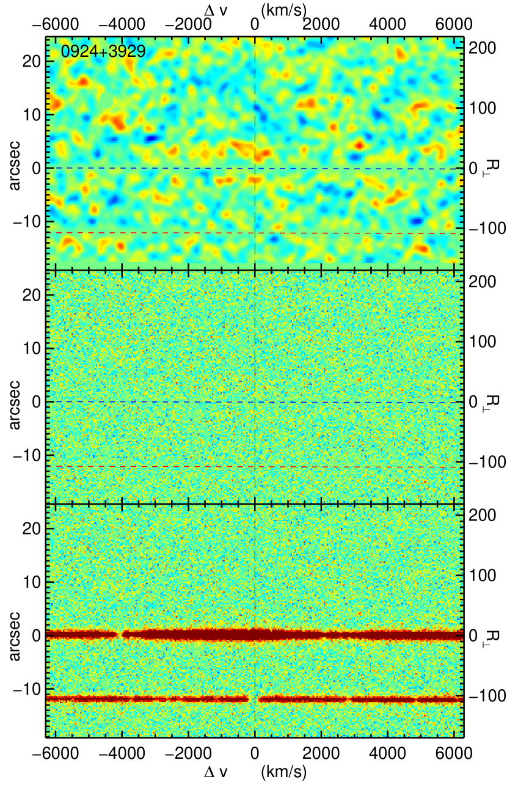The width and height of the screenshot is (507, 812).
Task: Select the 20 arcsec tick in the top panel
Action: [x=32, y=61]
